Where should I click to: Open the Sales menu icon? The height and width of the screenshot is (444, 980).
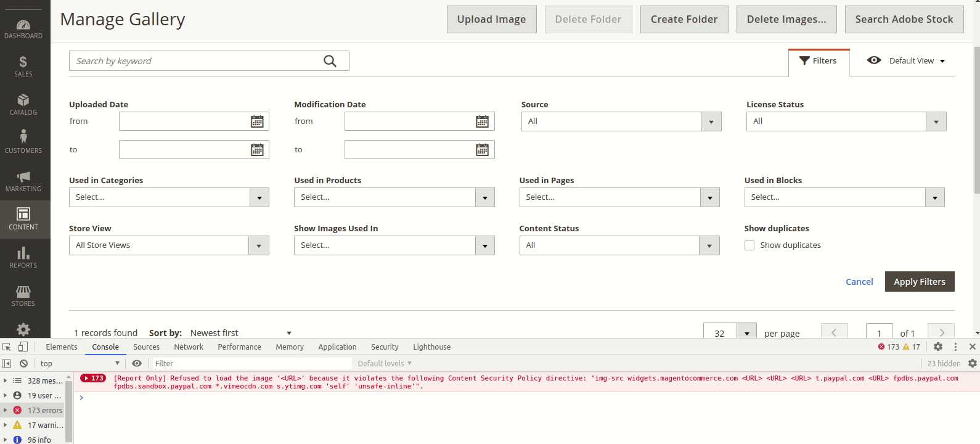[23, 62]
